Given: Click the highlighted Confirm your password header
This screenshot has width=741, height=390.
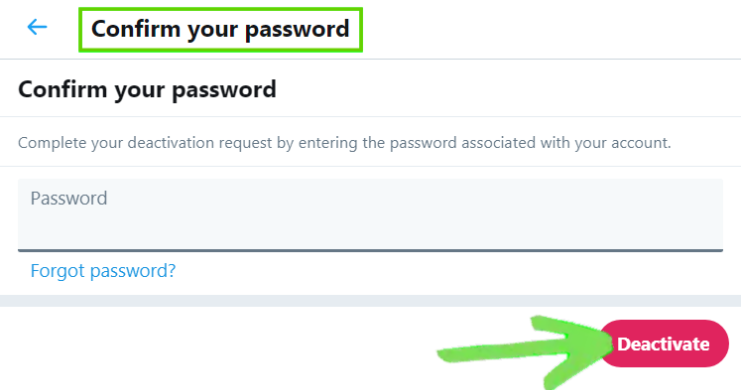Looking at the screenshot, I should click(x=220, y=29).
